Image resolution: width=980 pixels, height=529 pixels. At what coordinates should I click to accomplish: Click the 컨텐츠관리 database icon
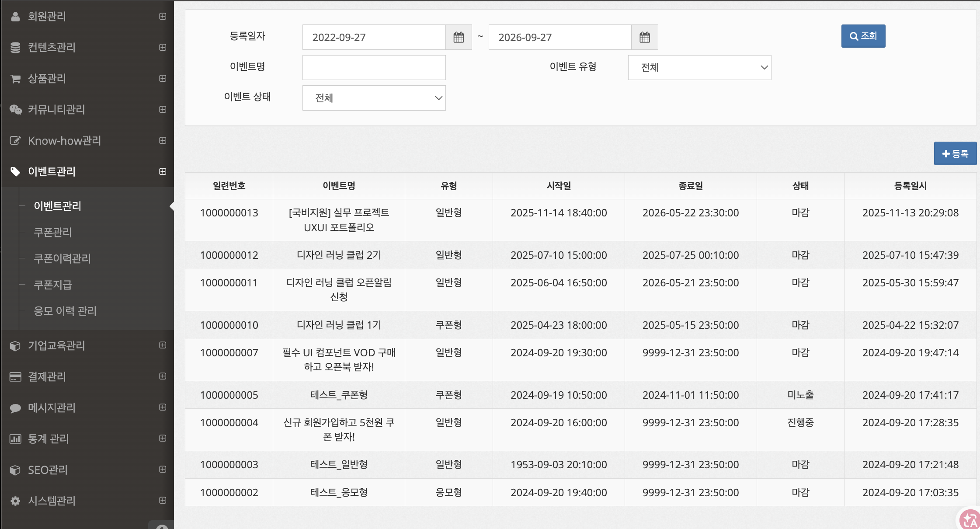click(15, 48)
